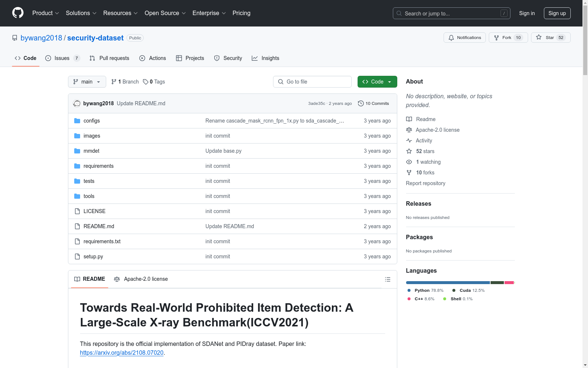Click the Python language bar segment
The width and height of the screenshot is (588, 368).
[x=448, y=283]
